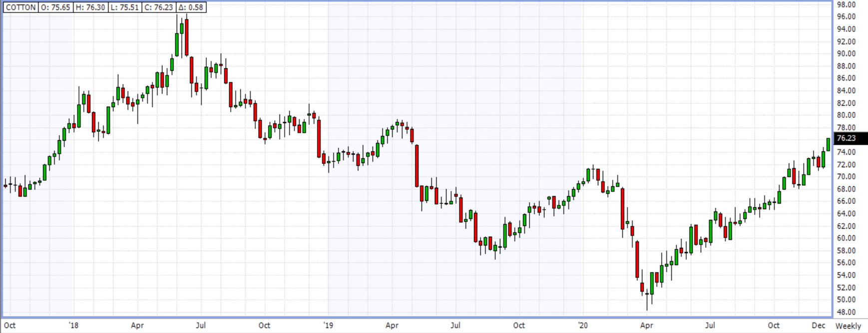
Task: Click the 64.00 price axis label
Action: 846,213
